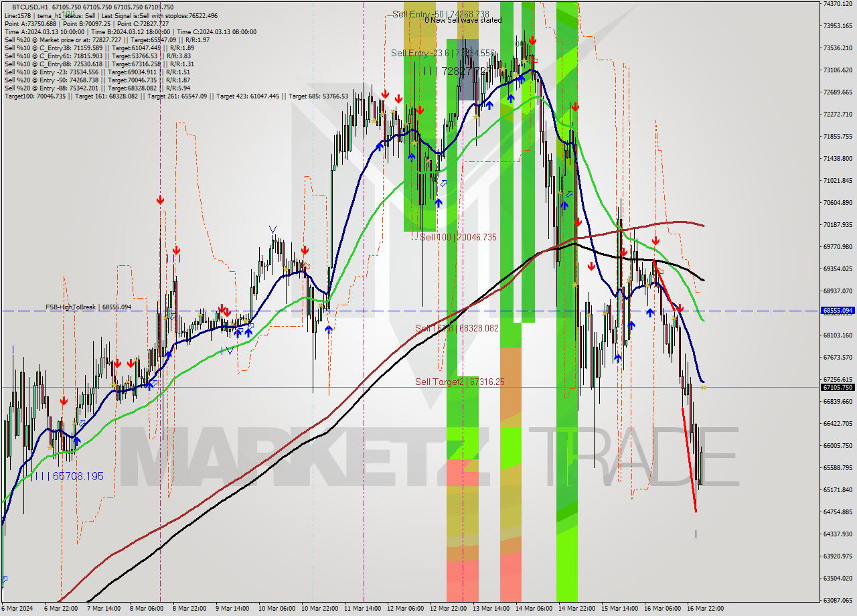Click the black 67105.750 current price tag
The image size is (857, 616).
click(x=838, y=387)
